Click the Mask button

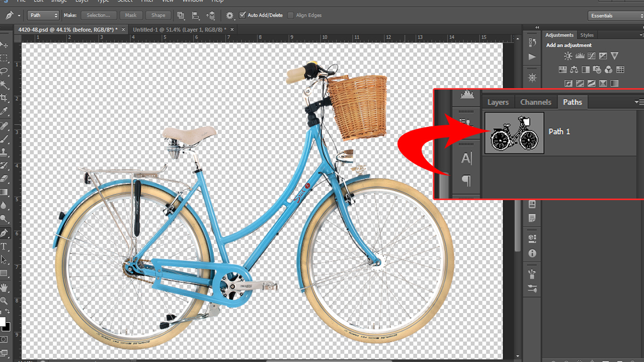(x=131, y=16)
